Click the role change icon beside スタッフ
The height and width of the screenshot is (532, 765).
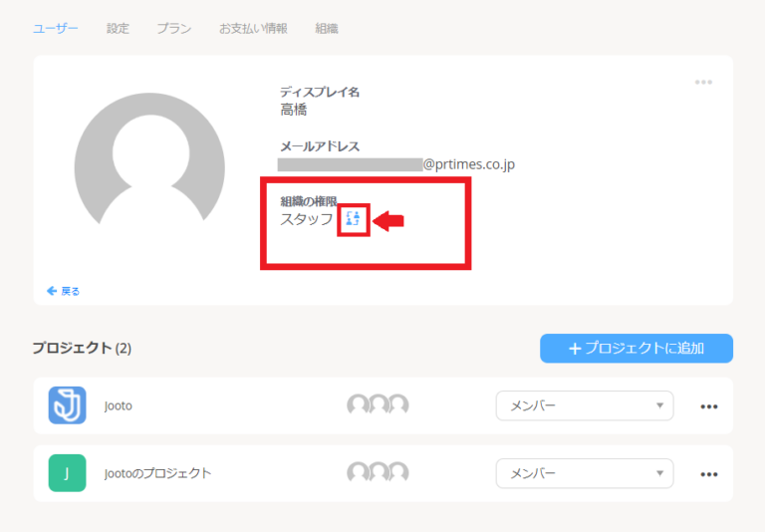point(354,220)
